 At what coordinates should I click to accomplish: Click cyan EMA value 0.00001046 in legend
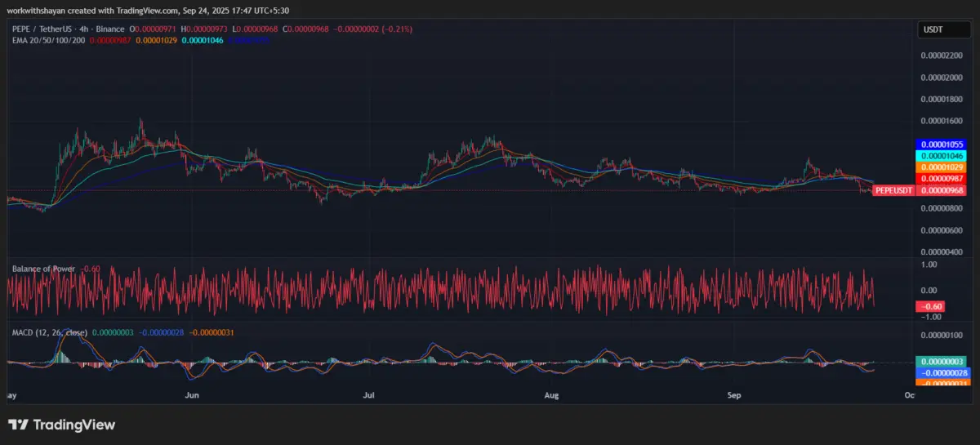click(x=203, y=39)
